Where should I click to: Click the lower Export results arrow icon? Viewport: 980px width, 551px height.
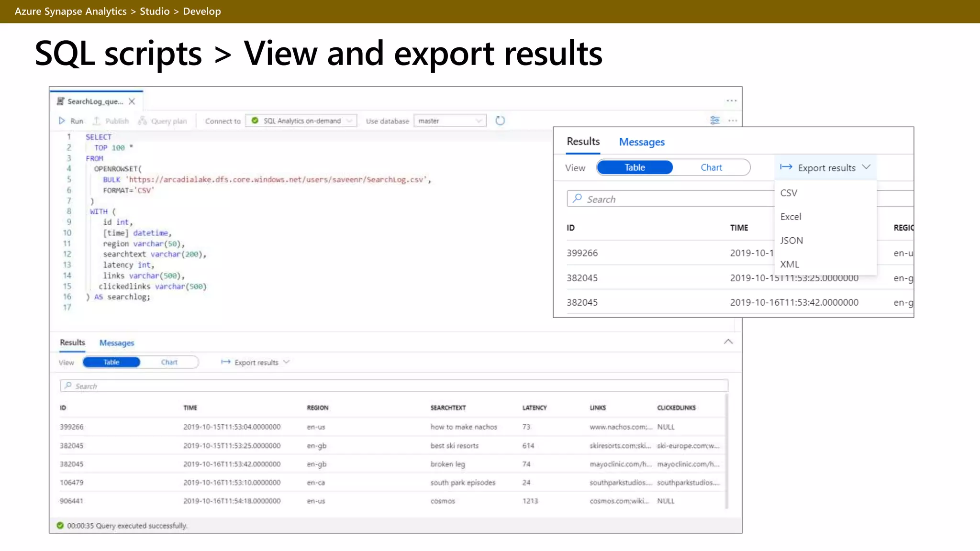pos(226,362)
